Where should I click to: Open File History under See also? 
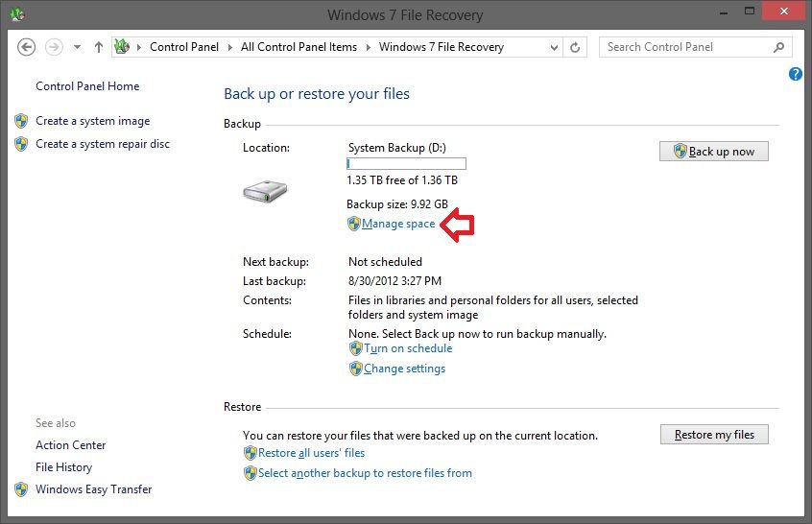pos(63,467)
